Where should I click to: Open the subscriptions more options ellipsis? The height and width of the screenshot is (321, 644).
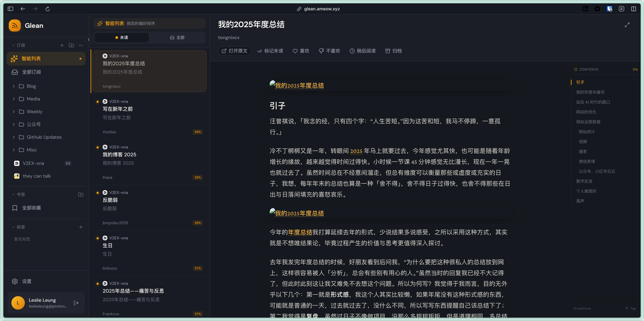[81, 45]
